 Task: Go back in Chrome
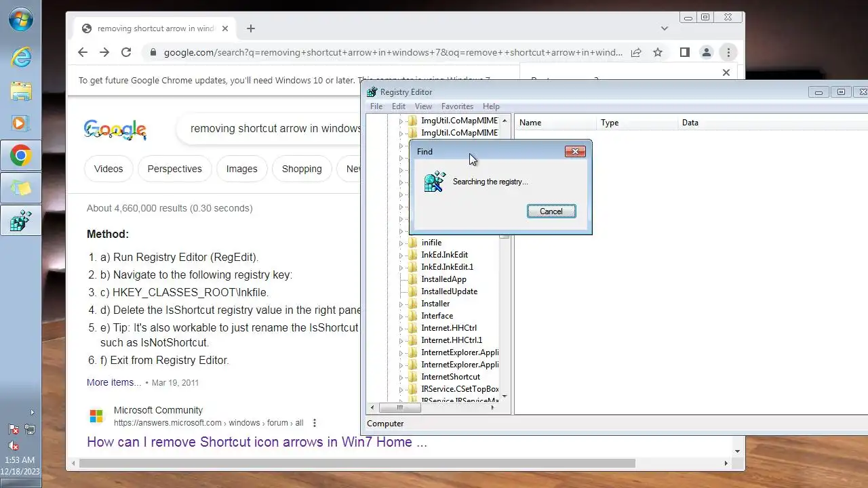click(83, 52)
